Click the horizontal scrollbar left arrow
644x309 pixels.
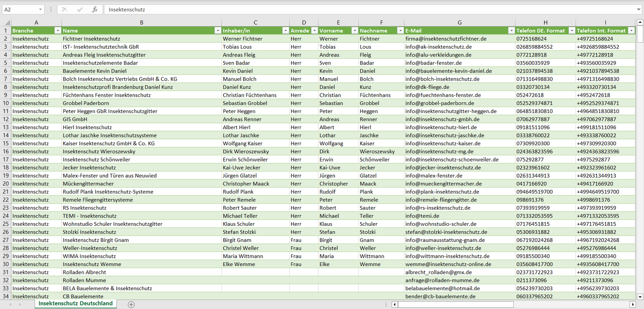(x=394, y=305)
